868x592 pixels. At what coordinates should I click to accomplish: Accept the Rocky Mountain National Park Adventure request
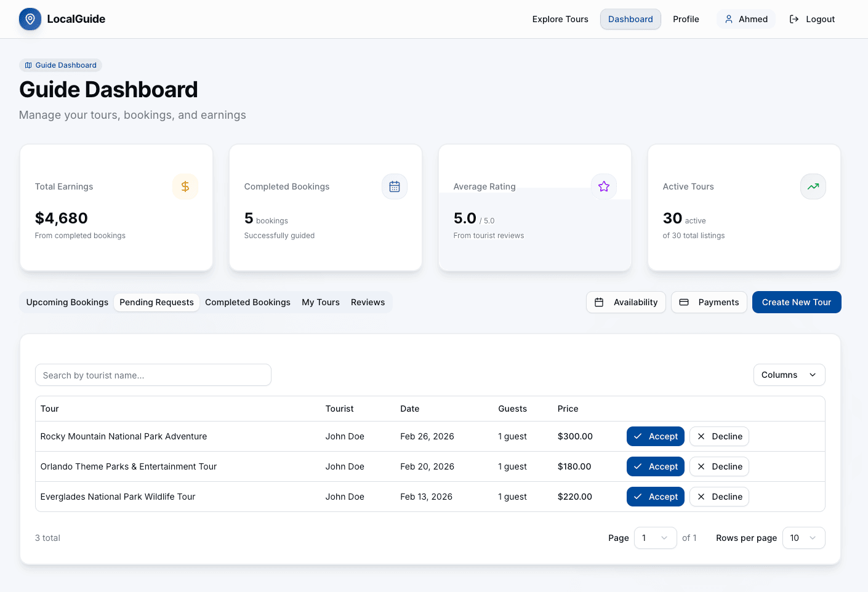coord(655,436)
